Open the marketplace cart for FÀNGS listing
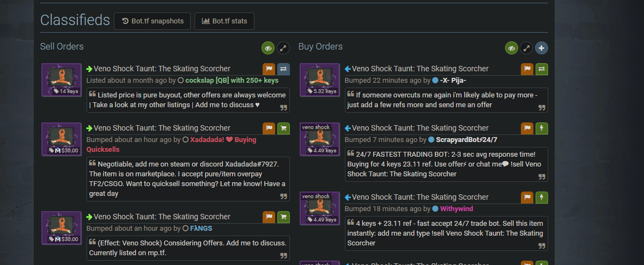Viewport: 644px width, 265px height. pyautogui.click(x=283, y=217)
